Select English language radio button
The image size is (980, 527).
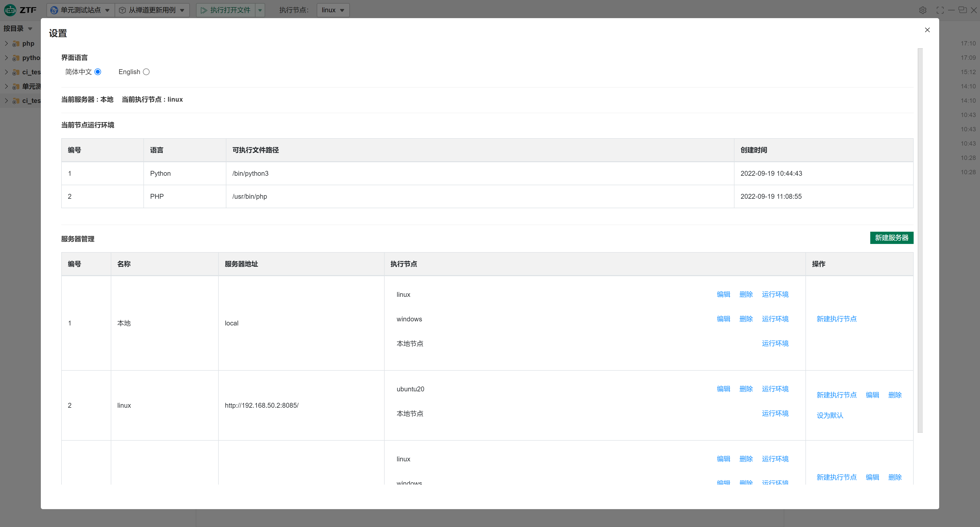[146, 72]
